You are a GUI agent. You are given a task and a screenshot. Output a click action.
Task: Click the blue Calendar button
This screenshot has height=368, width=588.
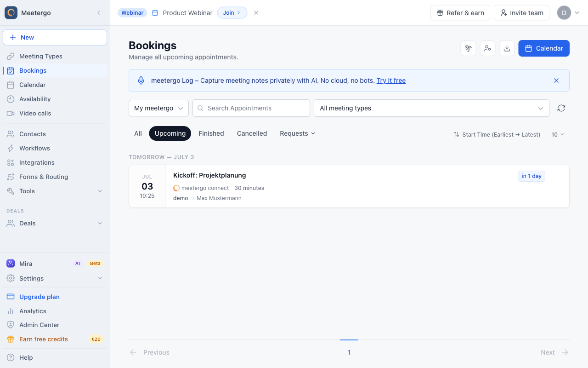click(x=544, y=48)
